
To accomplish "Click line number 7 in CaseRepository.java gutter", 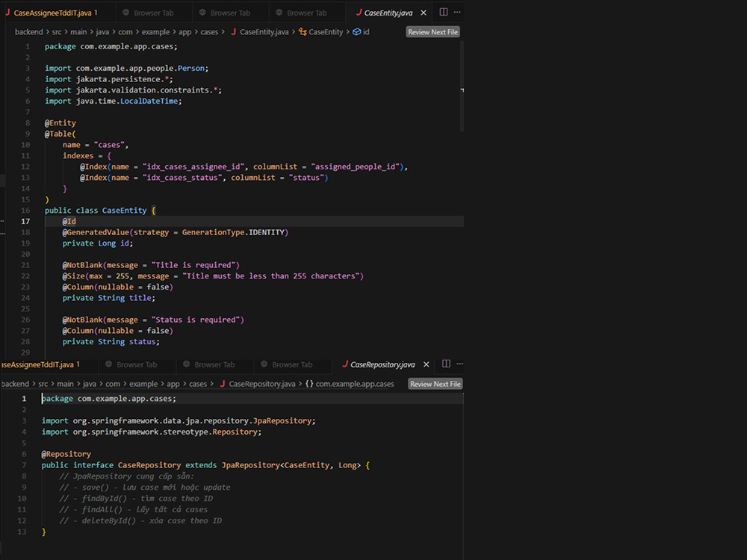I will [x=24, y=465].
